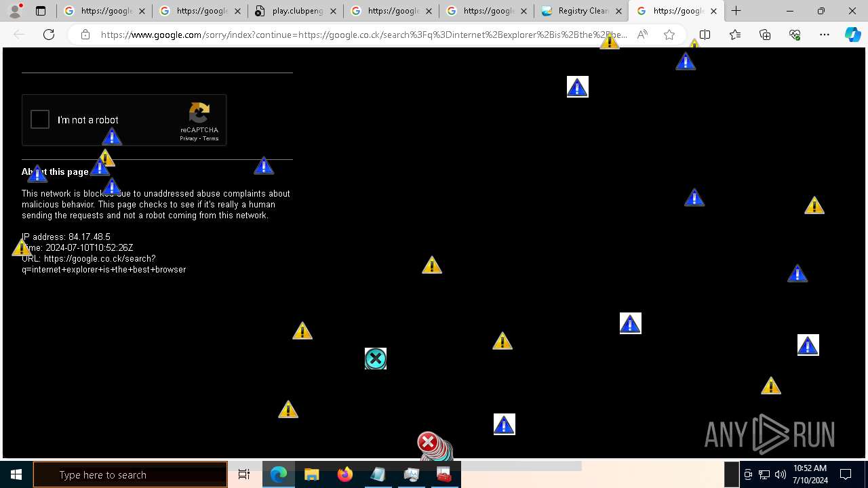868x488 pixels.
Task: Open Meet Now in system tray
Action: (748, 474)
